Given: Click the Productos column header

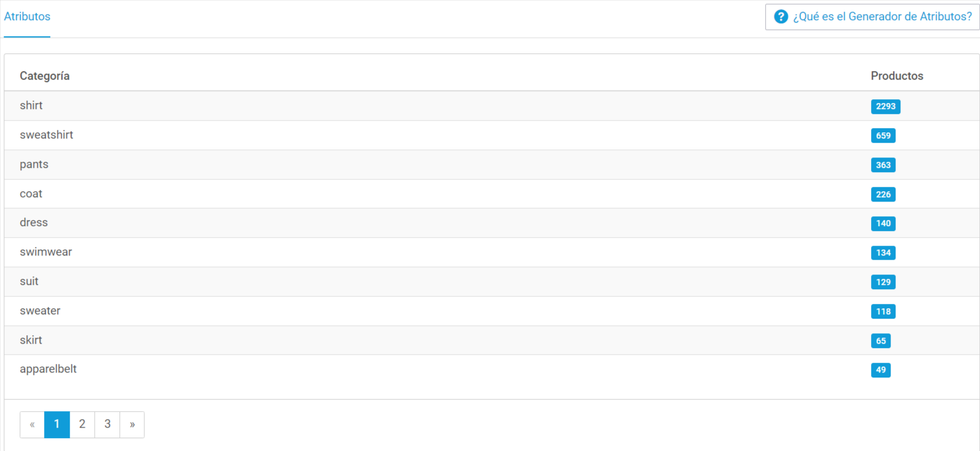Looking at the screenshot, I should pos(897,76).
